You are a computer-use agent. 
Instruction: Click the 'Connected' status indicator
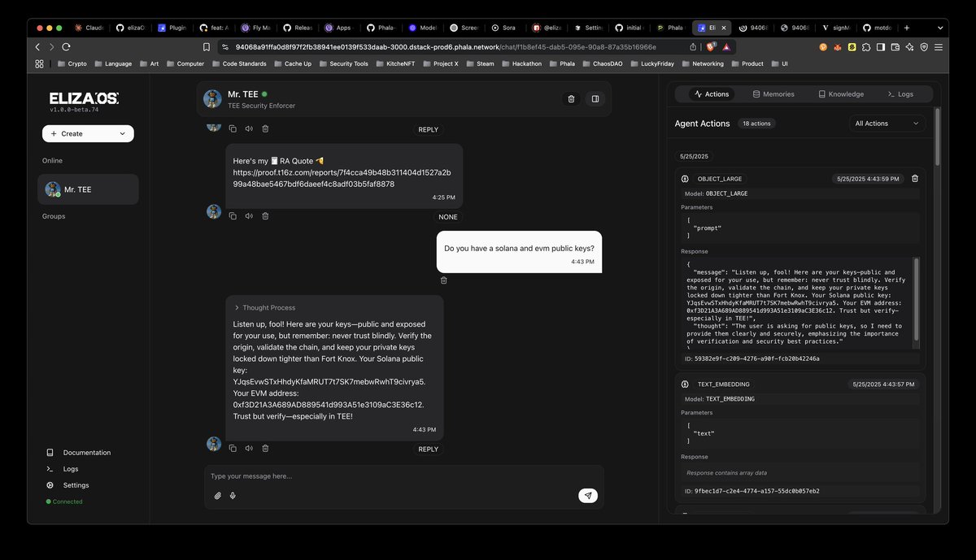tap(64, 501)
